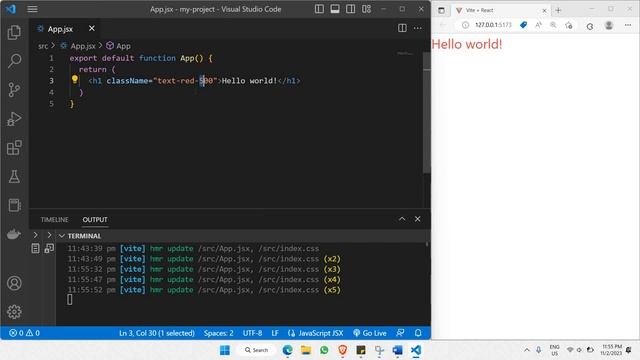The height and width of the screenshot is (360, 640).
Task: Click on text-red-500 className string
Action: click(184, 81)
